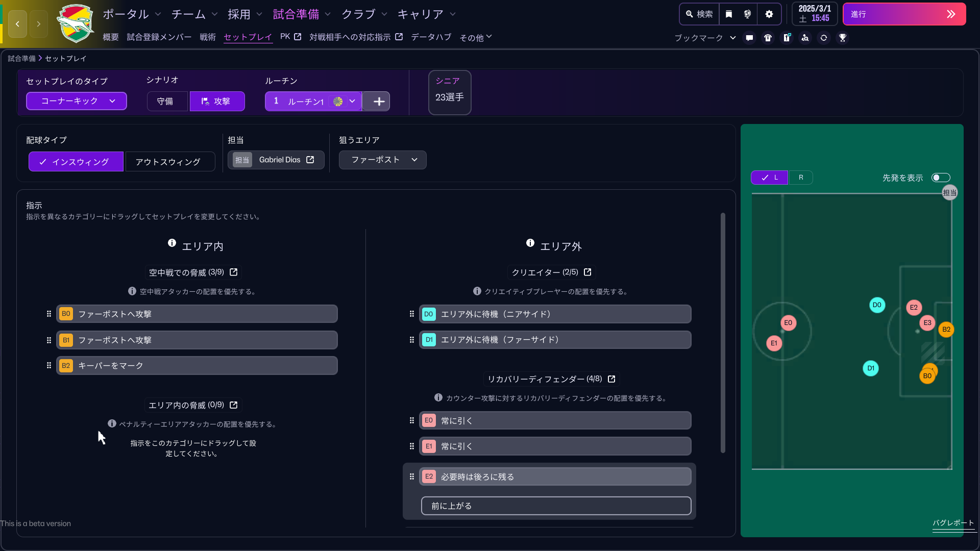The width and height of the screenshot is (980, 551).
Task: Open ファーポスト target area dropdown
Action: click(x=383, y=160)
